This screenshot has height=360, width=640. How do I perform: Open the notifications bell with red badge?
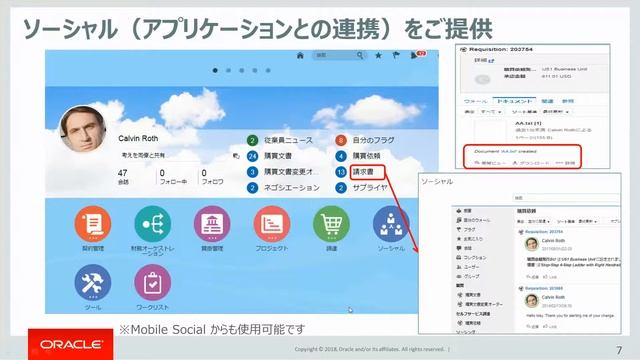pyautogui.click(x=417, y=55)
